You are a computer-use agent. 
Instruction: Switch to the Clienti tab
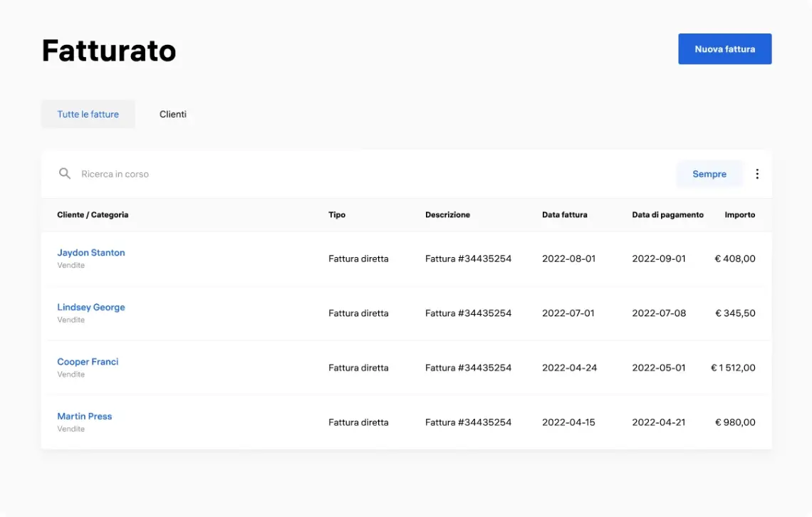173,114
